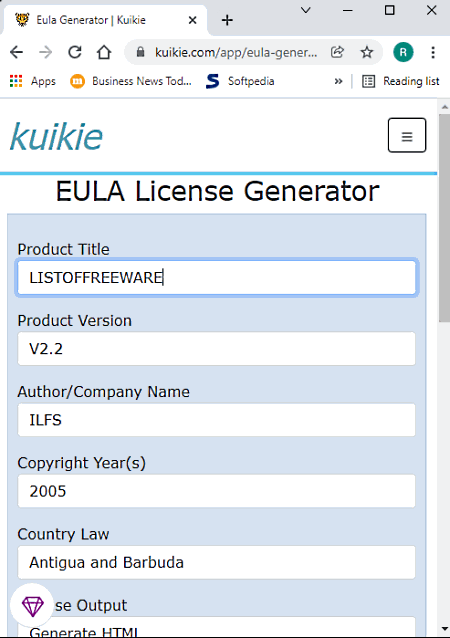Open Apps bookmarks shortcut
Image resolution: width=450 pixels, height=638 pixels.
[33, 81]
